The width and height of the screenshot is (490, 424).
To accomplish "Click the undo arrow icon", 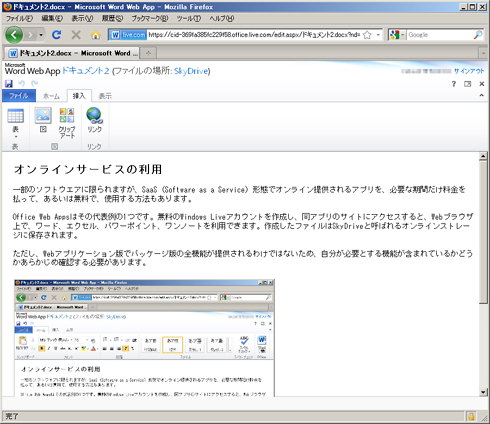I will (x=22, y=83).
